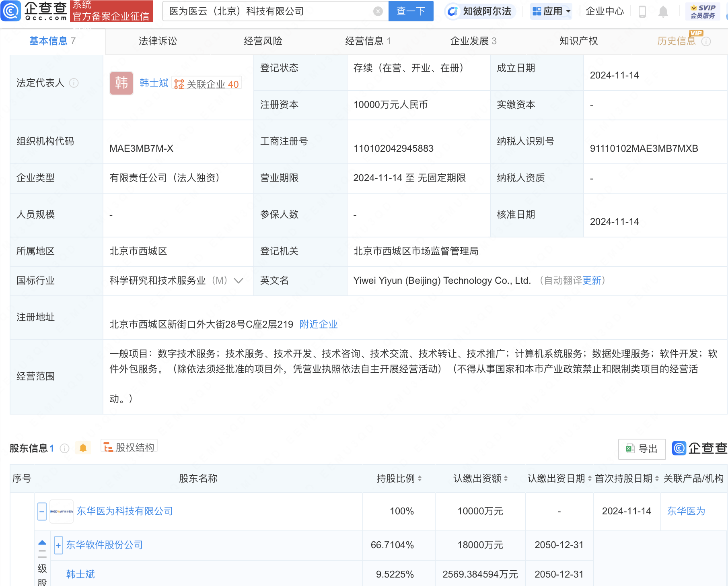
Task: Open shareholder 东华医为科技有限公司 link
Action: click(125, 511)
